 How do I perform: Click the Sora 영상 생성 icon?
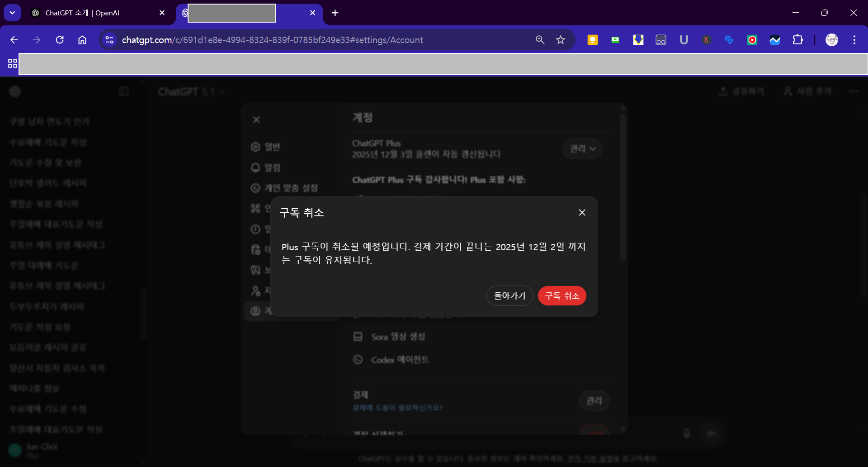[x=358, y=336]
